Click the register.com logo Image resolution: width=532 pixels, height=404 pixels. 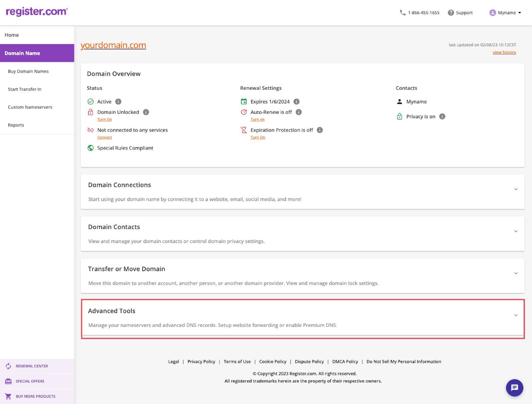(36, 12)
